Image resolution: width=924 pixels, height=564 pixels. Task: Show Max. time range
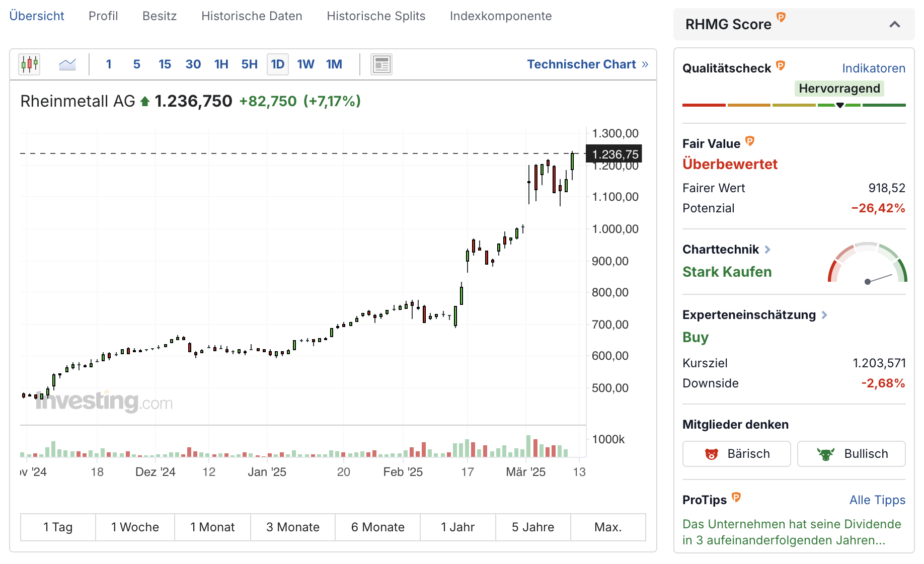pos(608,527)
